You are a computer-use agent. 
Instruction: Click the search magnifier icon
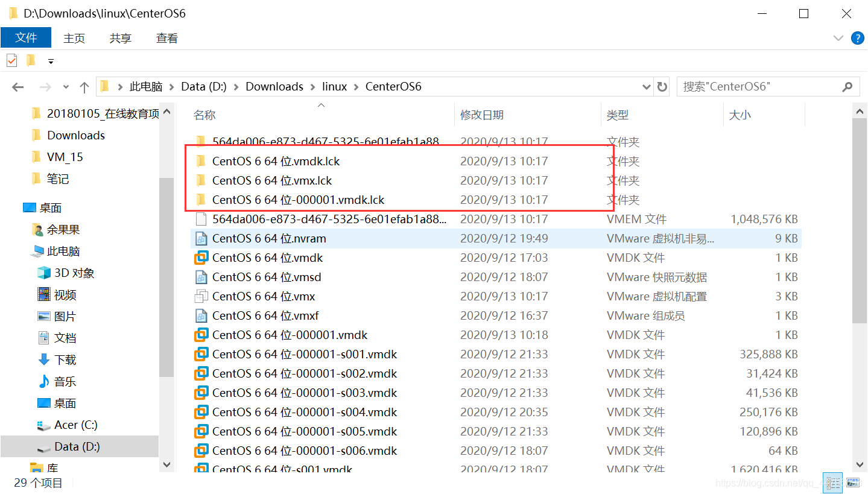pyautogui.click(x=847, y=86)
